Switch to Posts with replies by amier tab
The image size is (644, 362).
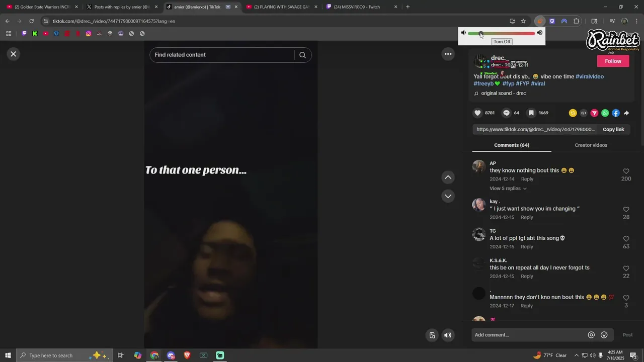pos(122,7)
